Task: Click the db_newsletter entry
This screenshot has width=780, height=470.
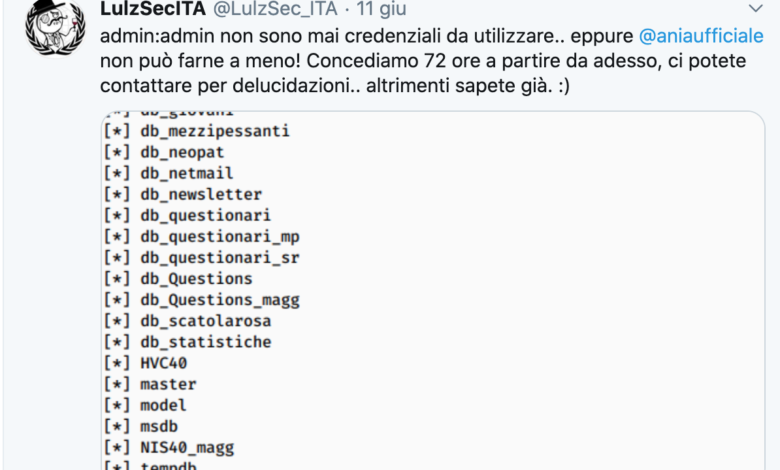Action: (x=183, y=194)
